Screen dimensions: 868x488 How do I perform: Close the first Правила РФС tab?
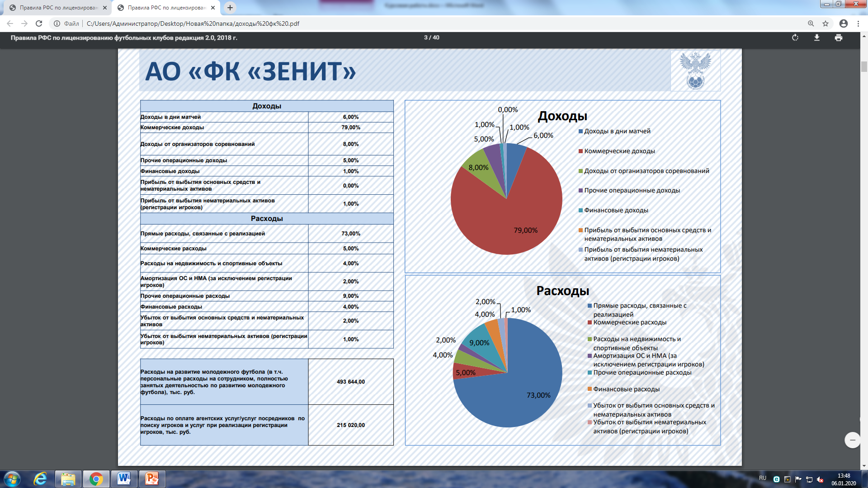(x=105, y=8)
